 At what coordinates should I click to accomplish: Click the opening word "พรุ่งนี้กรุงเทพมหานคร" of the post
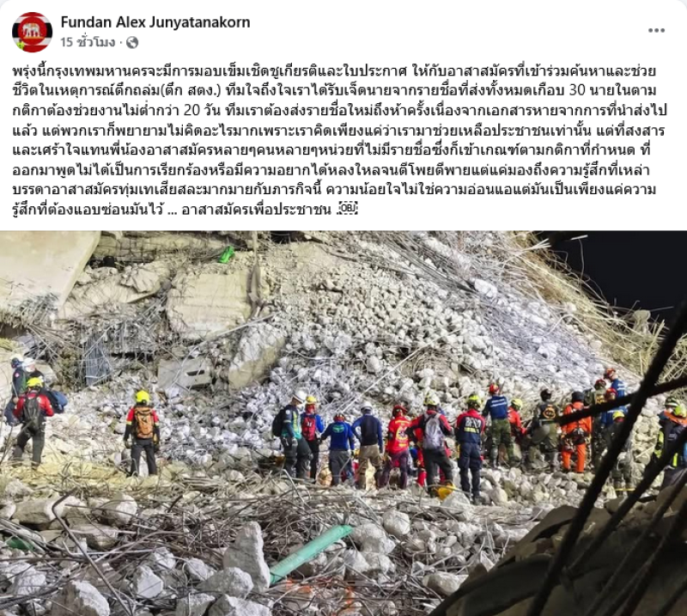click(x=70, y=71)
